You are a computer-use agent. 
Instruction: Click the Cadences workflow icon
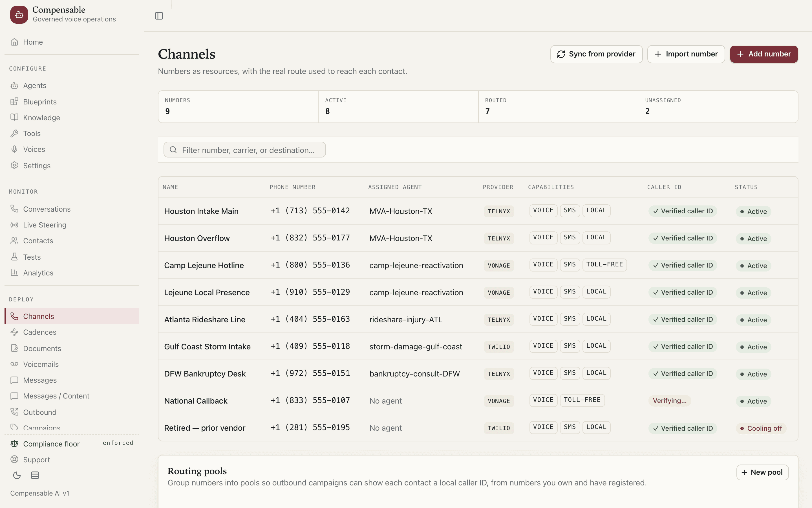(x=14, y=332)
